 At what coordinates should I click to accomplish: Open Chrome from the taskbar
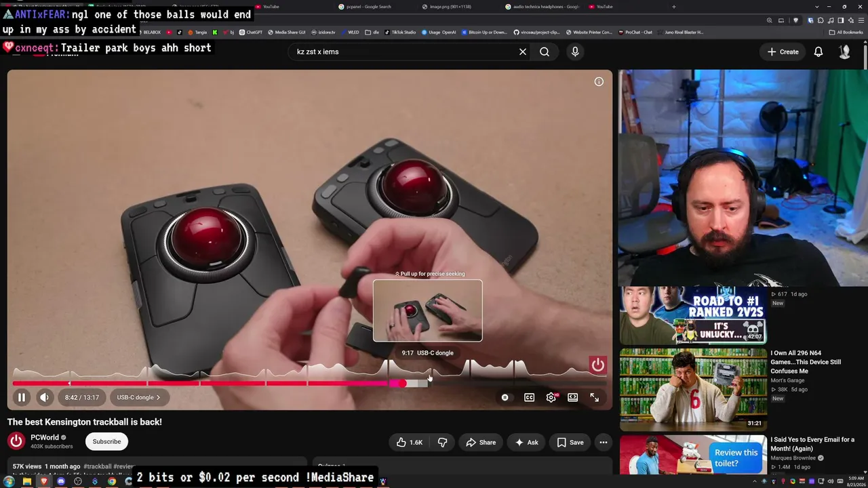pos(112,481)
